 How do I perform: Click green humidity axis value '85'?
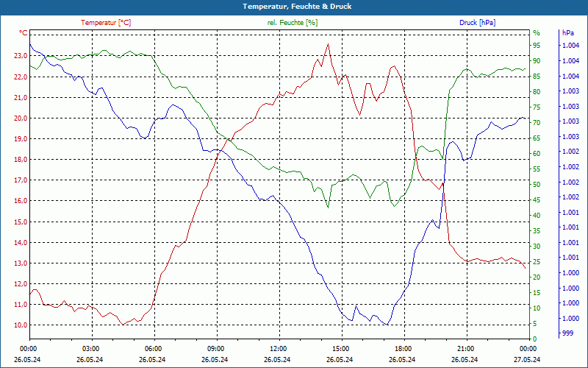point(537,77)
